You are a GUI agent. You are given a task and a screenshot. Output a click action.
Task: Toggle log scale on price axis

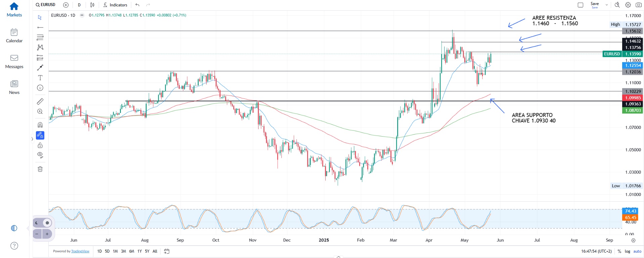pos(627,251)
